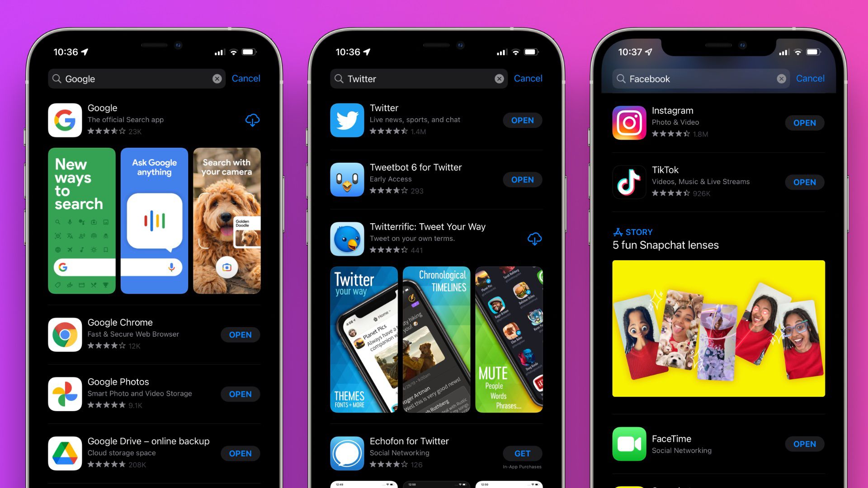
Task: Tap the clear X on Facebook search field
Action: pos(781,78)
